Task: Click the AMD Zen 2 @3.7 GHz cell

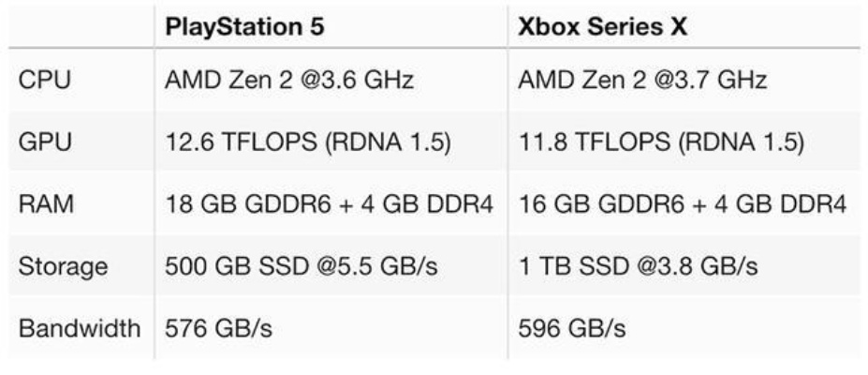Action: (x=642, y=80)
